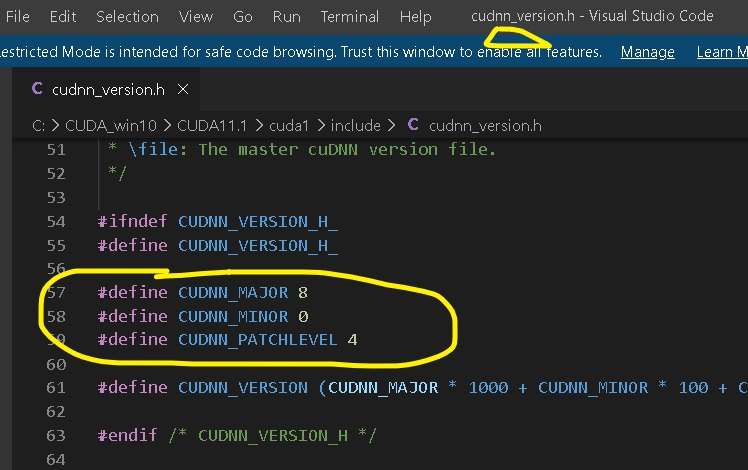Open the Selection menu
Viewport: 748px width, 470px height.
pos(127,17)
